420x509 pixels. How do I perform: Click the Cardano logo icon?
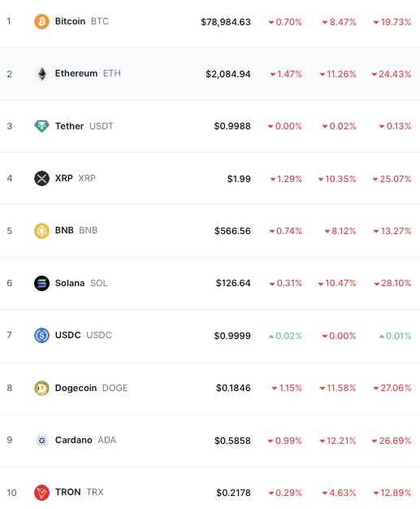coord(42,440)
